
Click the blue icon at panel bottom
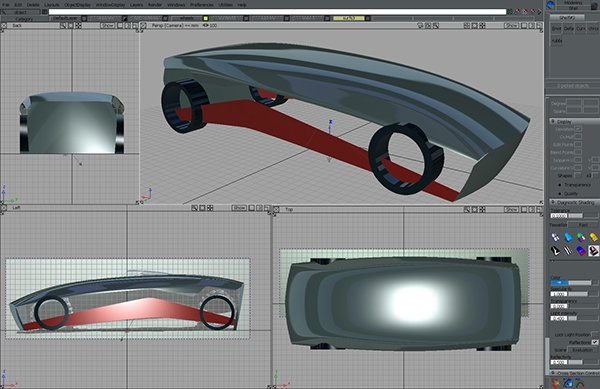click(568, 383)
